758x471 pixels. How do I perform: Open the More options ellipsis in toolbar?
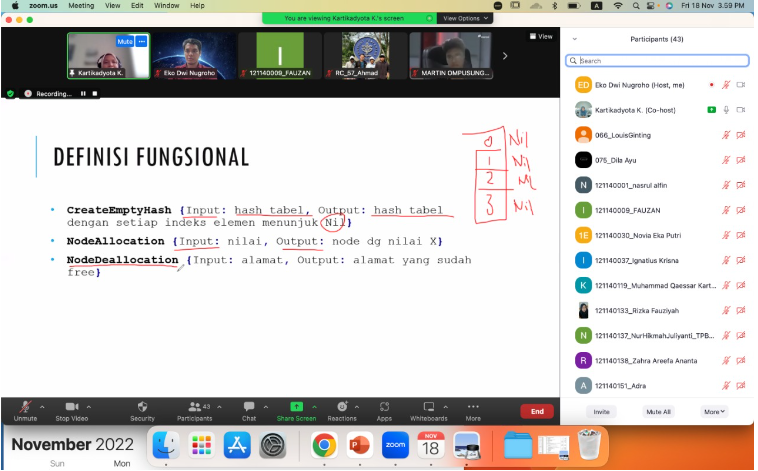(473, 408)
